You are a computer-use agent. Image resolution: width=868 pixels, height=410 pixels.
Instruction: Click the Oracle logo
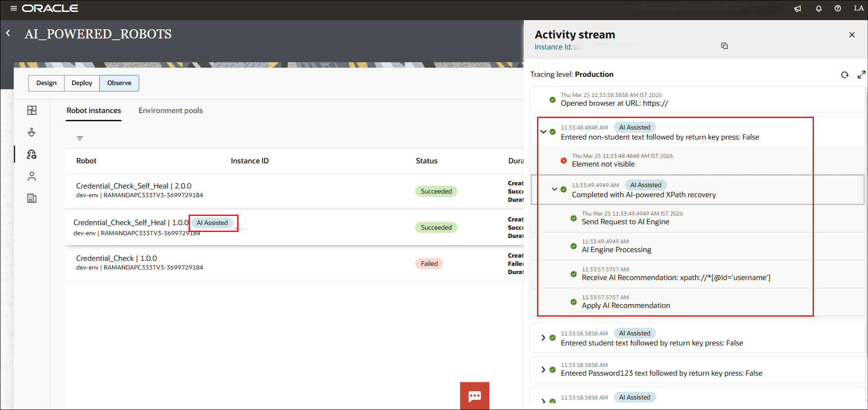(50, 8)
